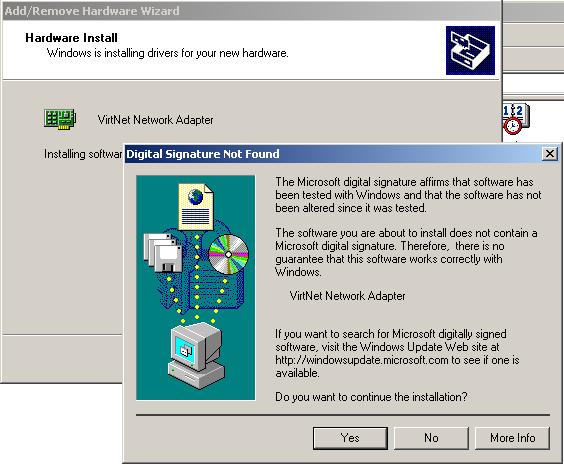564x465 pixels.
Task: Open More Info about digital signatures
Action: [x=513, y=438]
